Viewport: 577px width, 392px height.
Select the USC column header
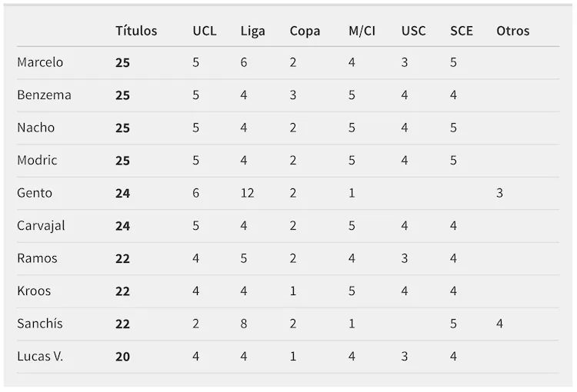click(x=414, y=31)
